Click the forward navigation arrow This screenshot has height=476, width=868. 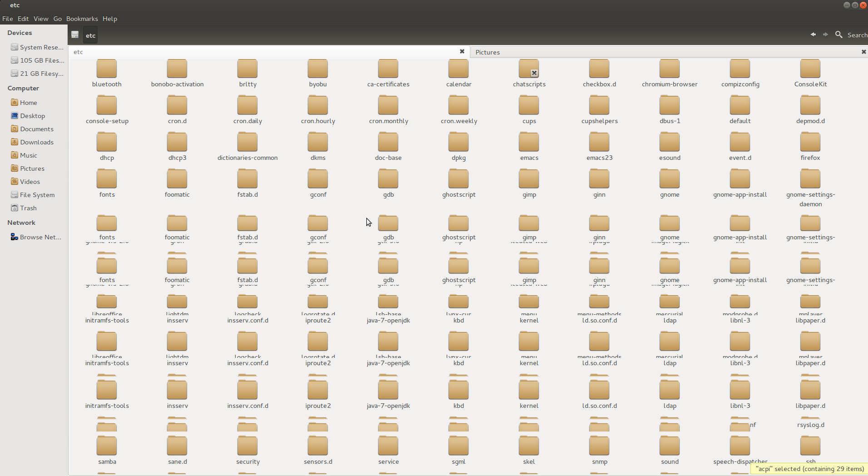coord(825,35)
